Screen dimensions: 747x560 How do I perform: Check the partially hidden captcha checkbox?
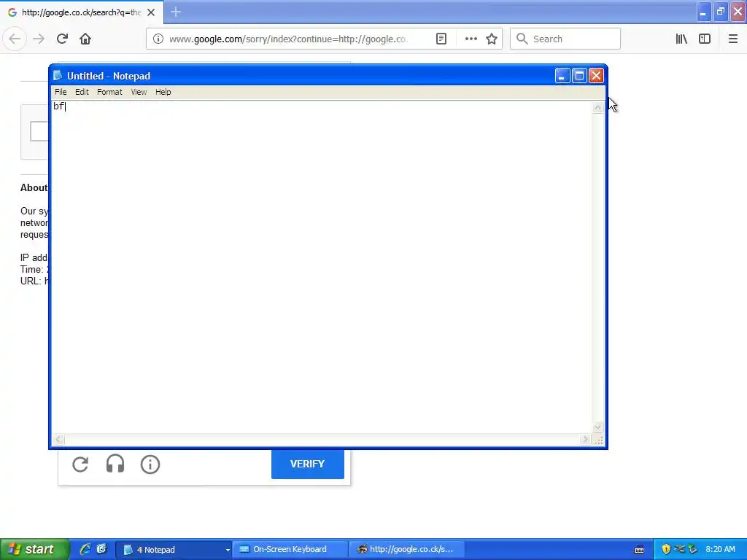click(x=39, y=131)
